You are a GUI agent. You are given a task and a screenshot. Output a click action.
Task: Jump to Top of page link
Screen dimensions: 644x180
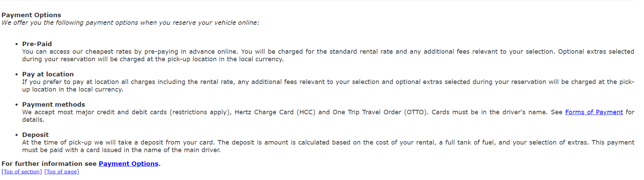pos(62,172)
